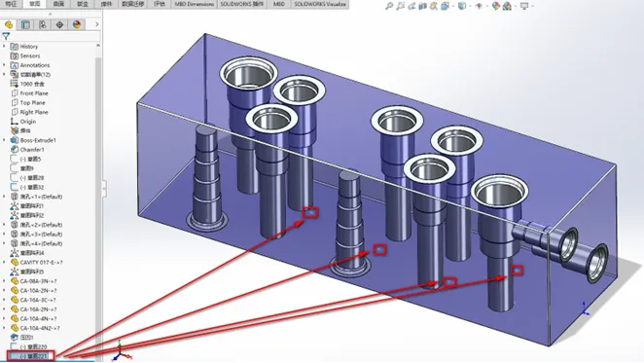
Task: Switch to the 数据迁移 tab
Action: tap(133, 4)
